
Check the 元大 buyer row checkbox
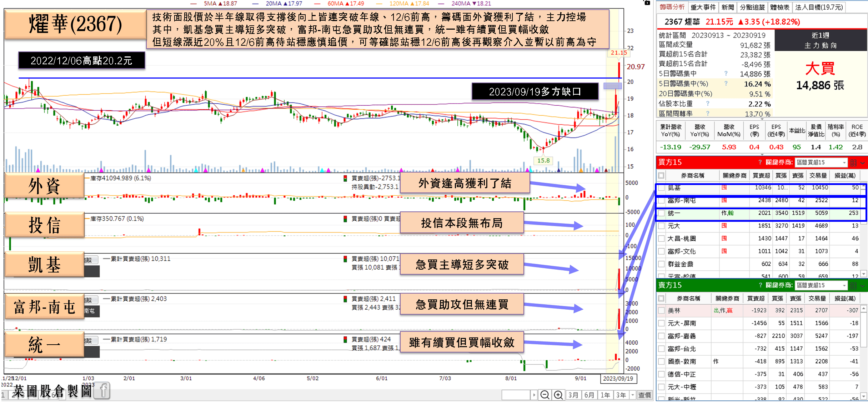(661, 226)
